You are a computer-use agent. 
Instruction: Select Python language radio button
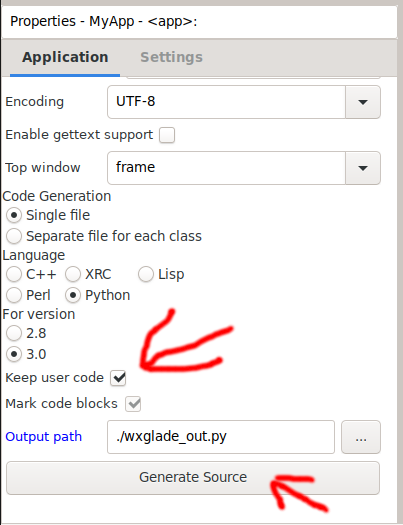(x=73, y=296)
